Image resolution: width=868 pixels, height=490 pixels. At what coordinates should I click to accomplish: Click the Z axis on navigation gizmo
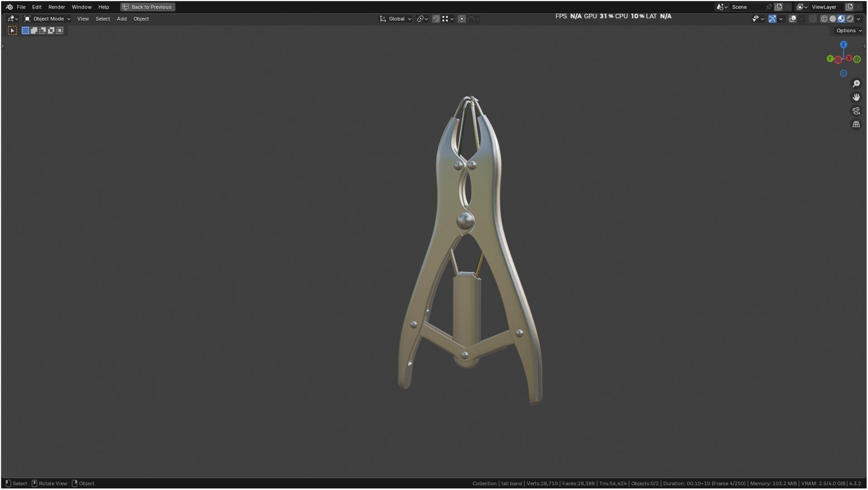click(844, 44)
